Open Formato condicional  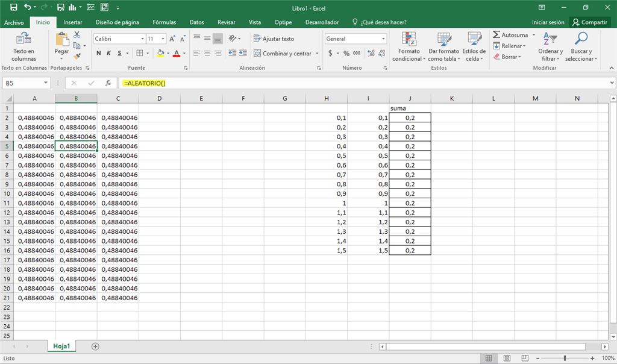tap(409, 47)
